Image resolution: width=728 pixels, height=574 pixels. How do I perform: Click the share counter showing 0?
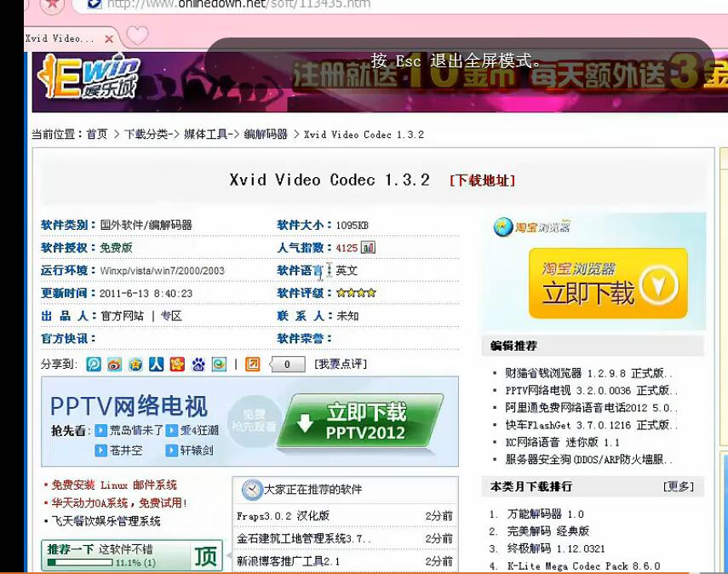click(x=288, y=364)
